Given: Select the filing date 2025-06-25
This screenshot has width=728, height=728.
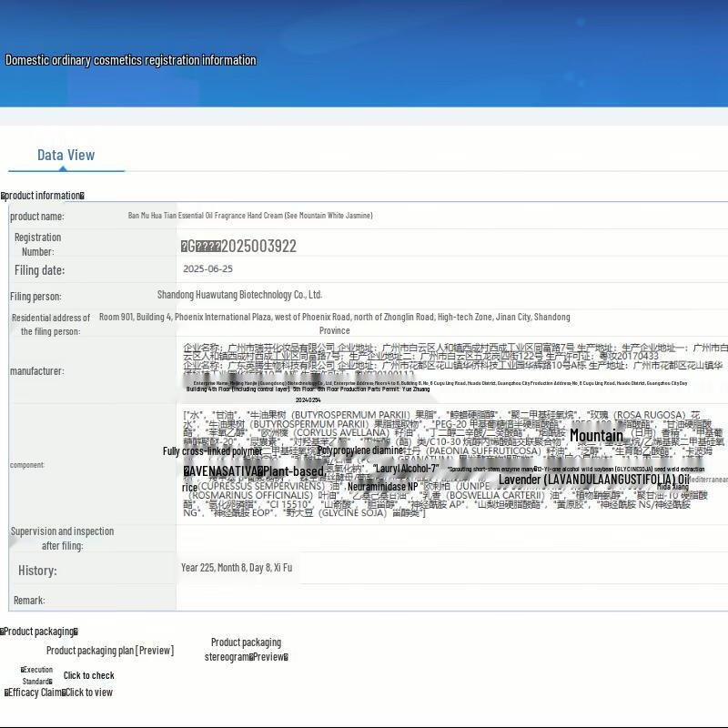Looking at the screenshot, I should click(207, 268).
